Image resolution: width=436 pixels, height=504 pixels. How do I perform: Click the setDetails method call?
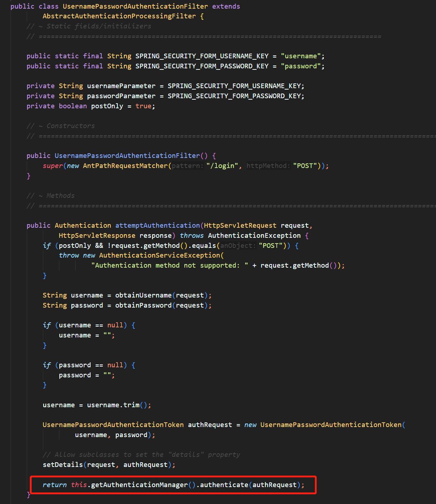pos(63,465)
